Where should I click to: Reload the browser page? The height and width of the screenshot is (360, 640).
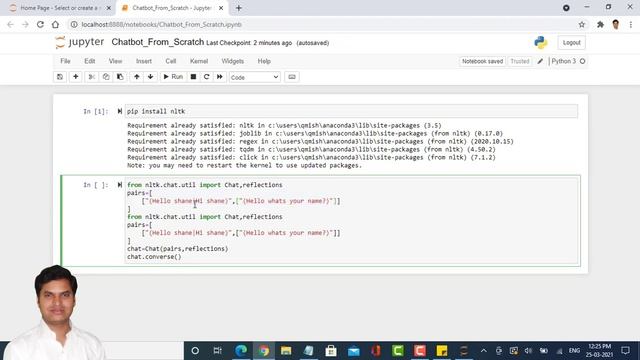tap(40, 24)
